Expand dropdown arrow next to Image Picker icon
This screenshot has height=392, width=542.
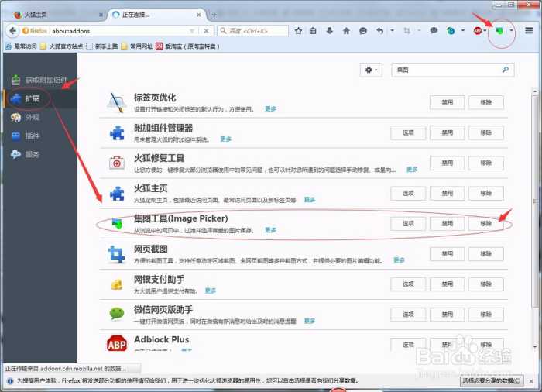pos(511,31)
